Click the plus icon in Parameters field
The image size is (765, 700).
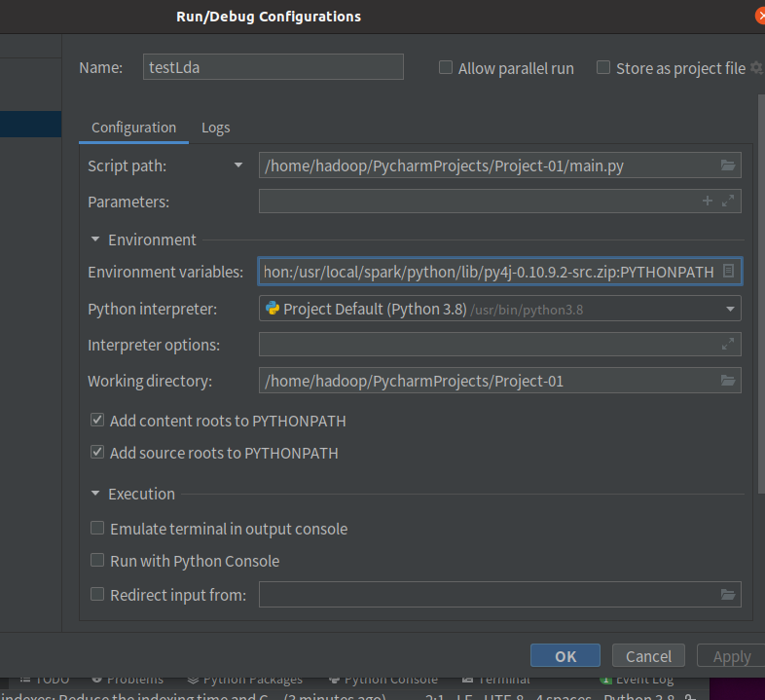pos(708,202)
